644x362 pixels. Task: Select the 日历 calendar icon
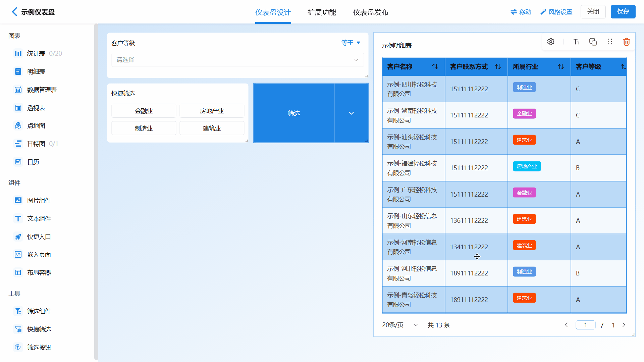18,162
